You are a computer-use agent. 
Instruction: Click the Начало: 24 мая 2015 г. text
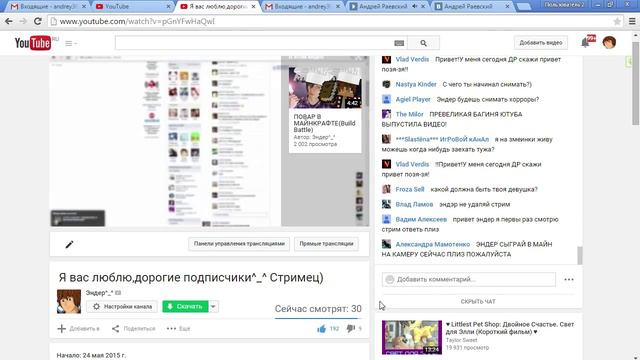pyautogui.click(x=91, y=356)
